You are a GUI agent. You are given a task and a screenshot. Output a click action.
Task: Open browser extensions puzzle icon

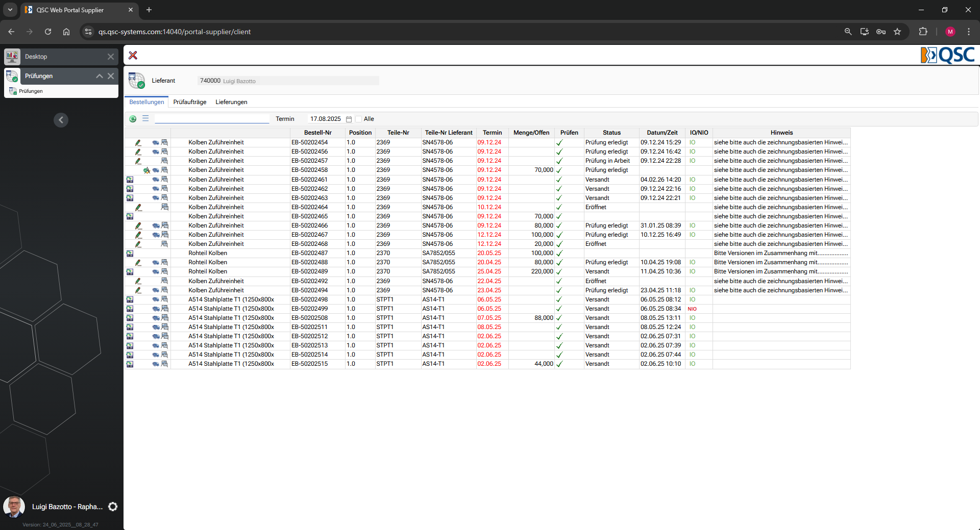[923, 32]
